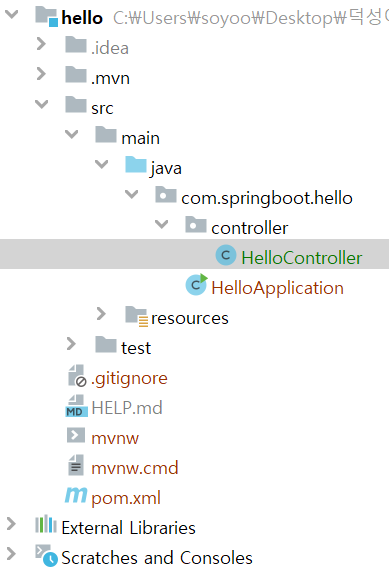This screenshot has width=389, height=582.
Task: Expand the .mvn folder
Action: [x=41, y=74]
